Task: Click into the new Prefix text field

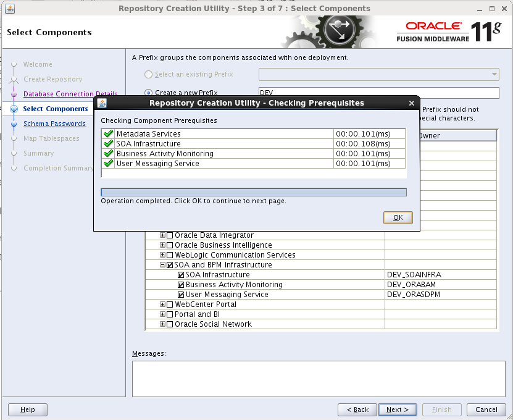Action: 378,93
